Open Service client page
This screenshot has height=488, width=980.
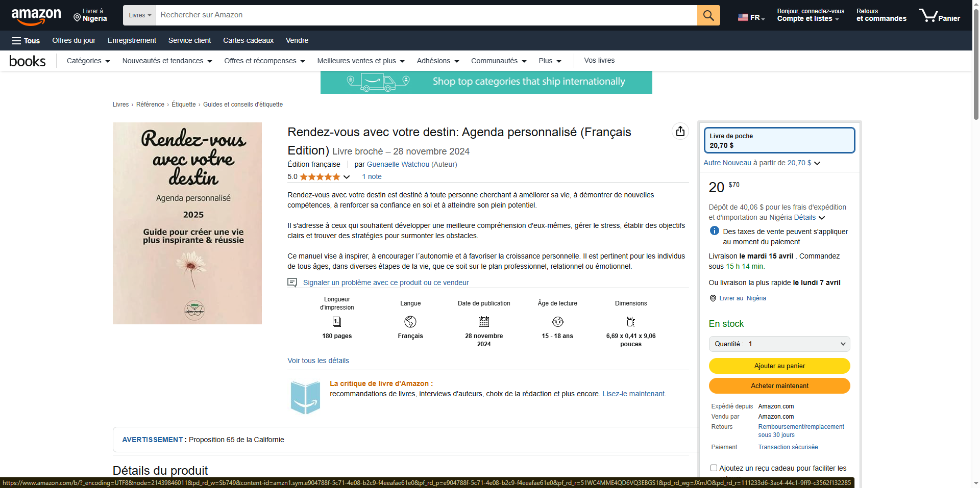[x=189, y=40]
